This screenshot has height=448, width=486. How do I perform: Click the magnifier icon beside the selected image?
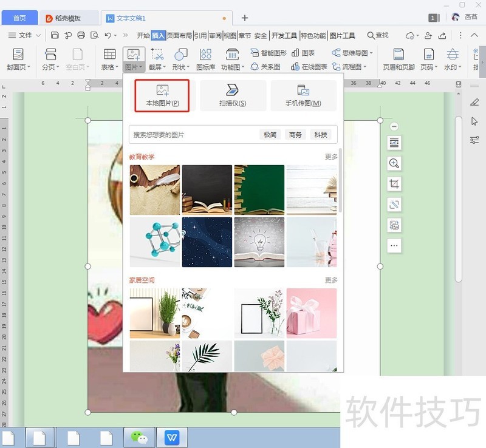coord(394,164)
